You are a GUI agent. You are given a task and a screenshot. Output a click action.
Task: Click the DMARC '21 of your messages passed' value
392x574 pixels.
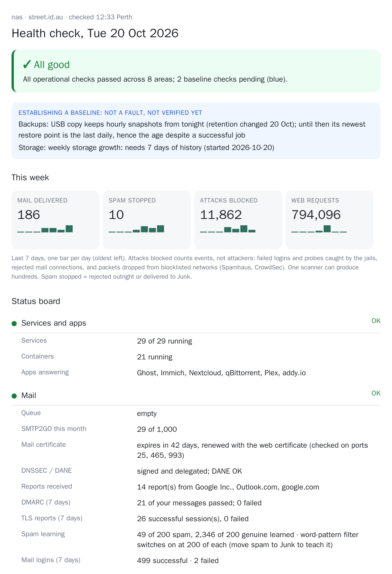pos(199,503)
